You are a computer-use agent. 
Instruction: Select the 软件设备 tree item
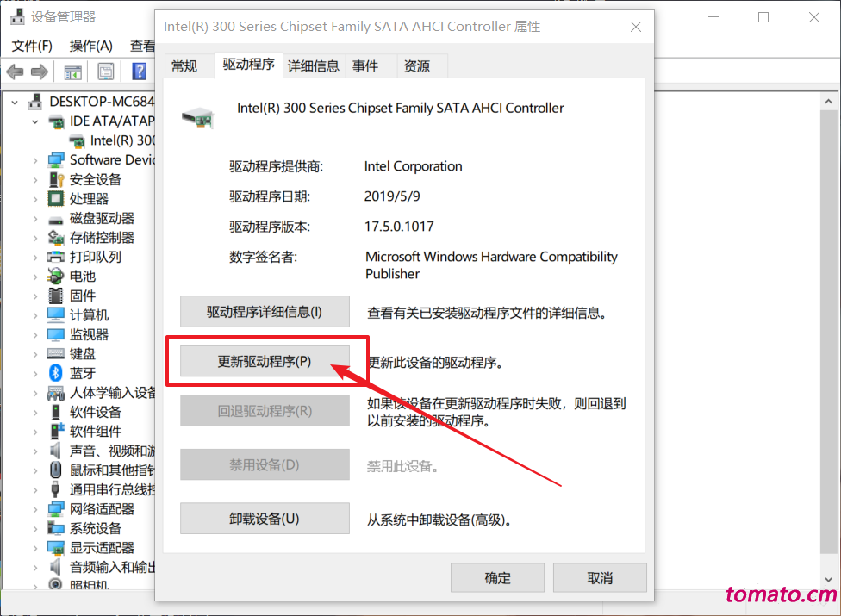pyautogui.click(x=96, y=412)
